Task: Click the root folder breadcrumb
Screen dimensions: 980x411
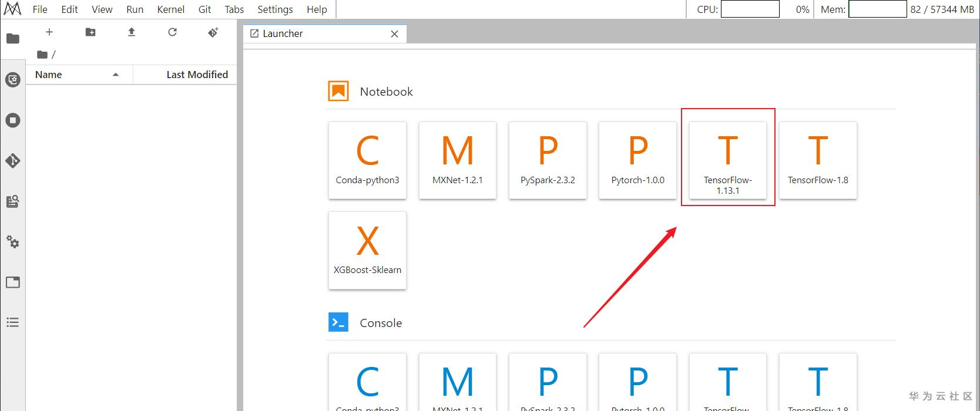Action: pyautogui.click(x=43, y=55)
